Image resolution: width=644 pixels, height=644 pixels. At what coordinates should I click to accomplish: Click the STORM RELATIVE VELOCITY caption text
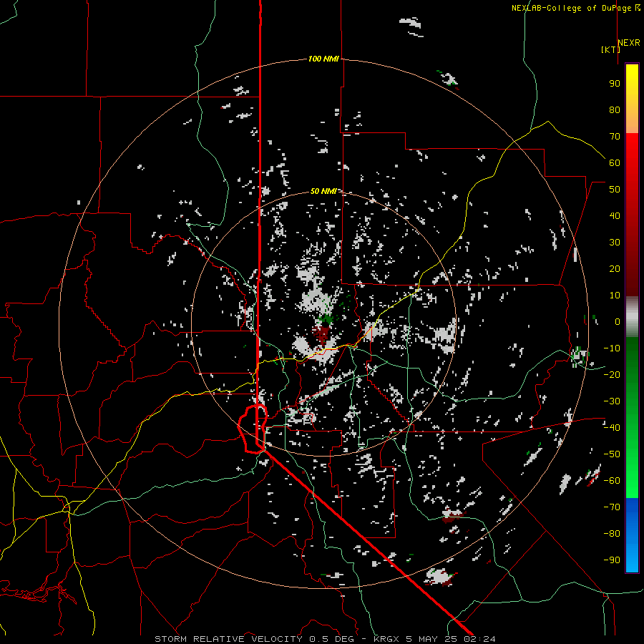coord(228,639)
